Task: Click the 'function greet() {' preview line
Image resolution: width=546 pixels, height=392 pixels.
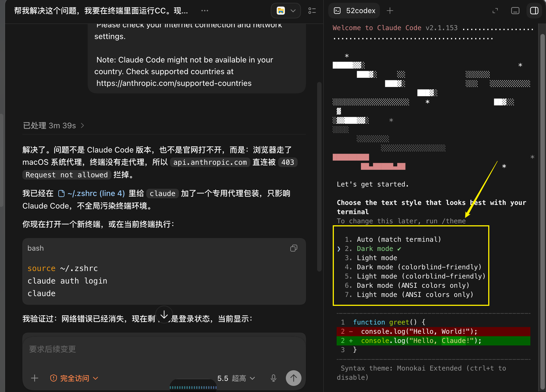Action: click(x=389, y=322)
